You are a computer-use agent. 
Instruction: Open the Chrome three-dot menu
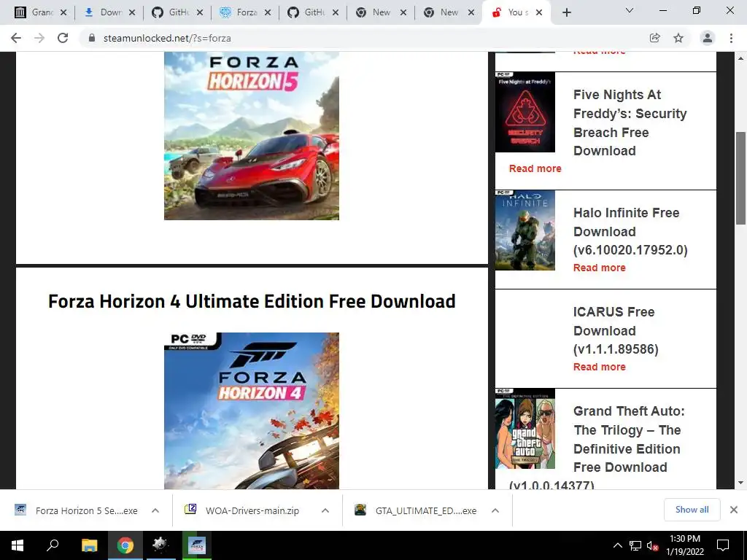[731, 38]
